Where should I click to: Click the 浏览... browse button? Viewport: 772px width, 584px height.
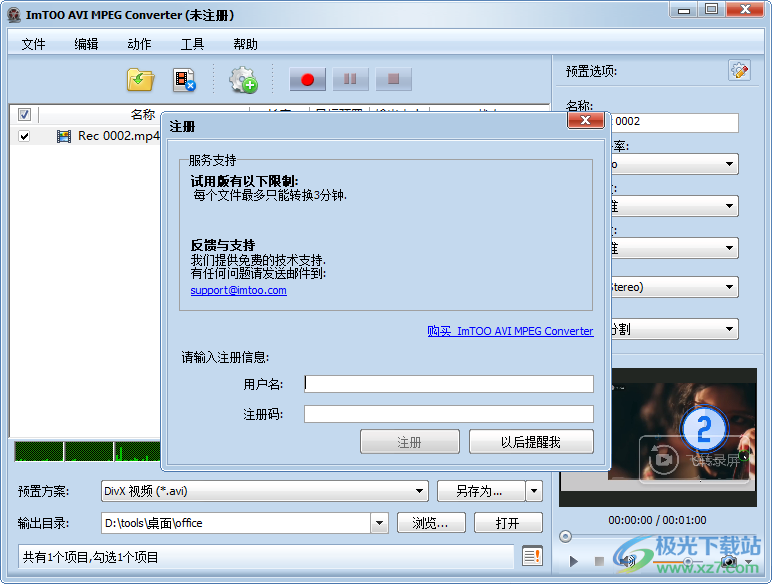pos(431,523)
